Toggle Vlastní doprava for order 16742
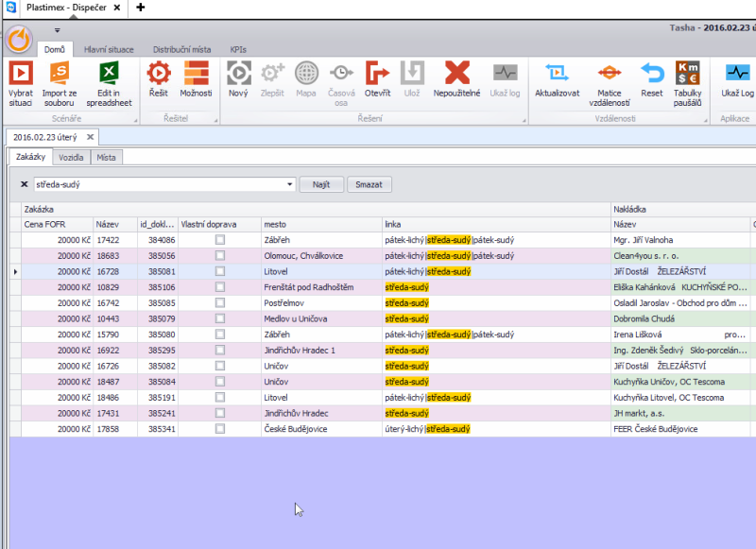Screen dimensions: 756x549 click(220, 302)
